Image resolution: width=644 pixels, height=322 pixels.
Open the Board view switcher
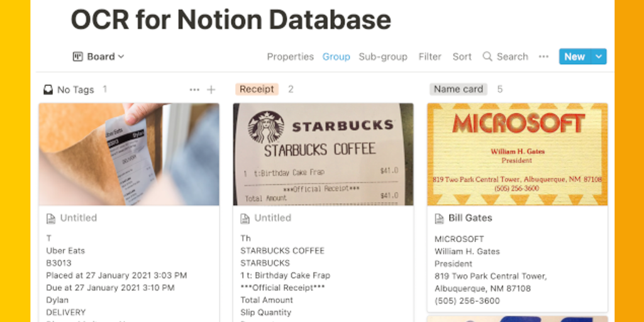(99, 57)
